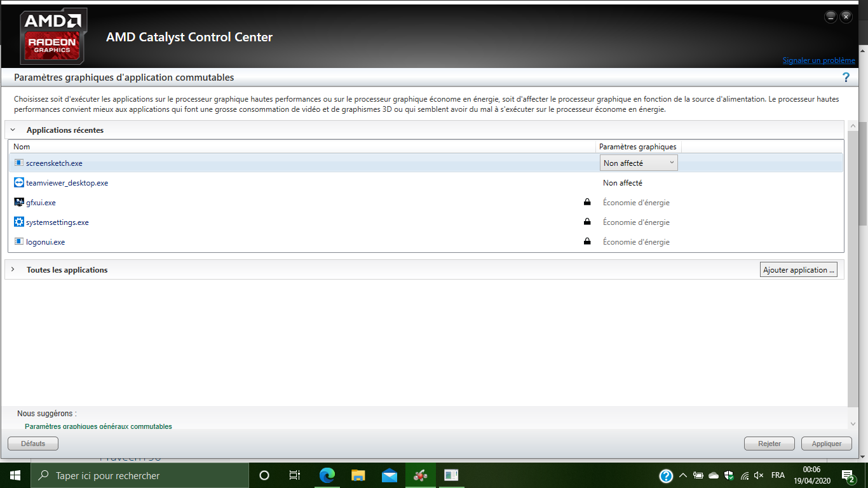
Task: Open the help question mark icon
Action: (x=846, y=78)
